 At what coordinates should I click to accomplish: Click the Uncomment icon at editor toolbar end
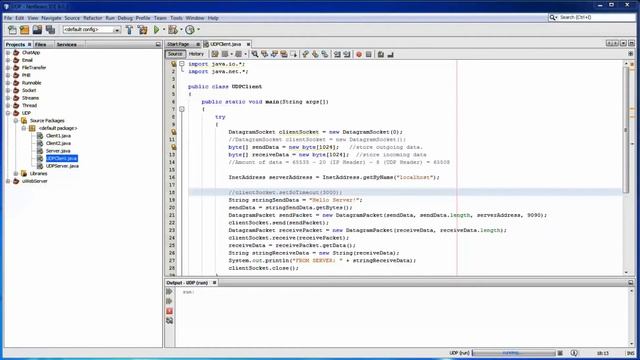(391, 54)
